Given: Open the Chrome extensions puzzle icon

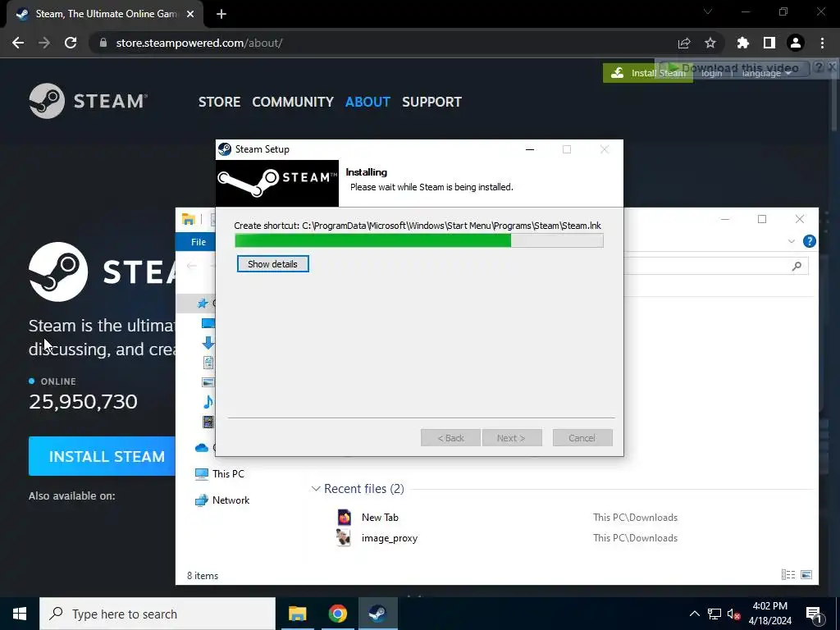Looking at the screenshot, I should [x=743, y=43].
